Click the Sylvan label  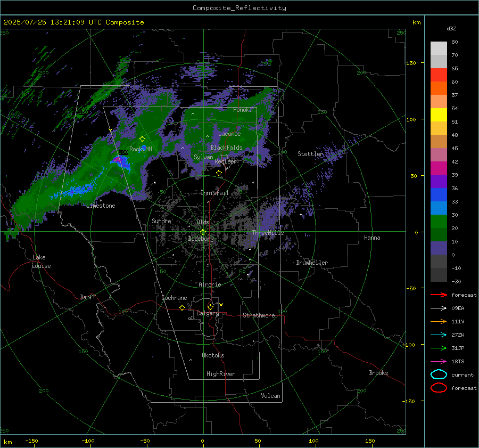(x=203, y=157)
